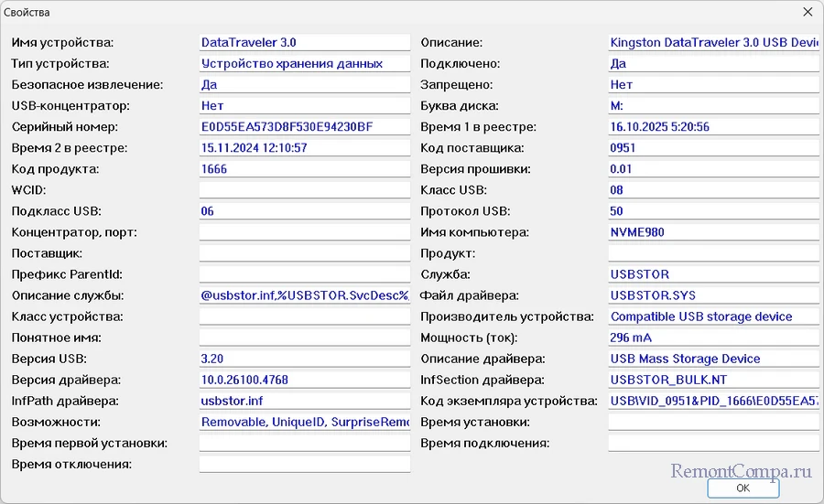The image size is (824, 504).
Task: Click the Время 2 в реестре field
Action: [304, 148]
